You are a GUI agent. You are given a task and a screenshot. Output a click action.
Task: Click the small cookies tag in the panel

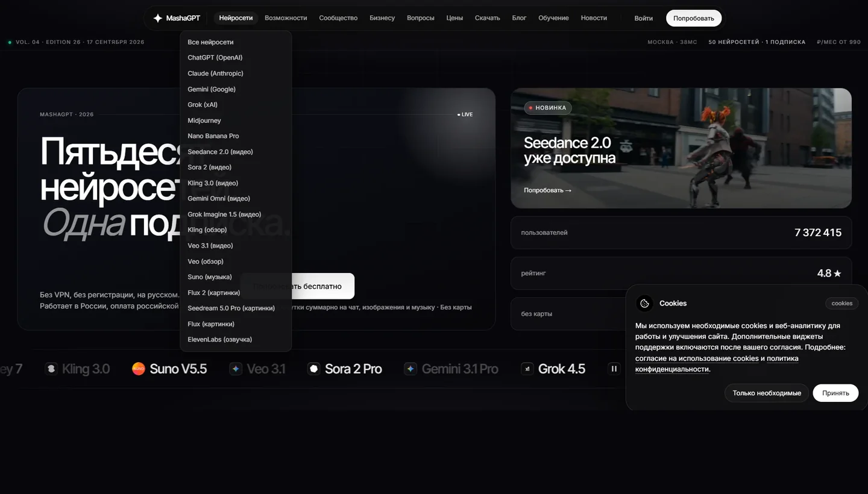coord(842,303)
